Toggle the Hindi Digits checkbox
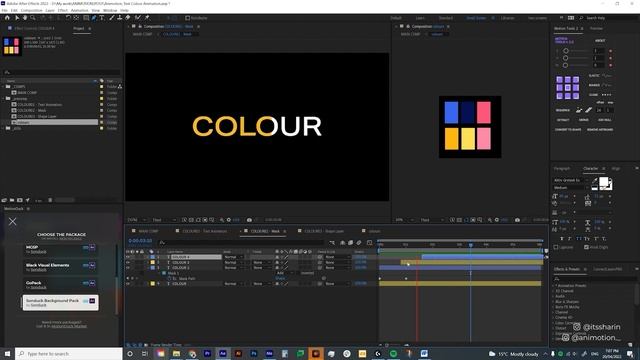This screenshot has width=640, height=360. point(587,247)
